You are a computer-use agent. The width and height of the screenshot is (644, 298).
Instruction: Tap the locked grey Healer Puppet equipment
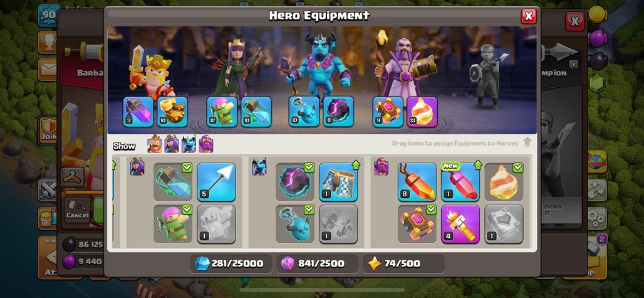(x=216, y=224)
